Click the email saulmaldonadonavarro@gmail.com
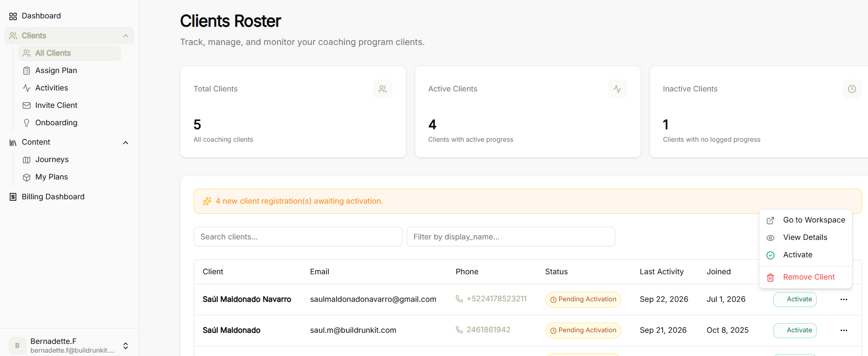Screen dimensions: 868x356 [373, 299]
